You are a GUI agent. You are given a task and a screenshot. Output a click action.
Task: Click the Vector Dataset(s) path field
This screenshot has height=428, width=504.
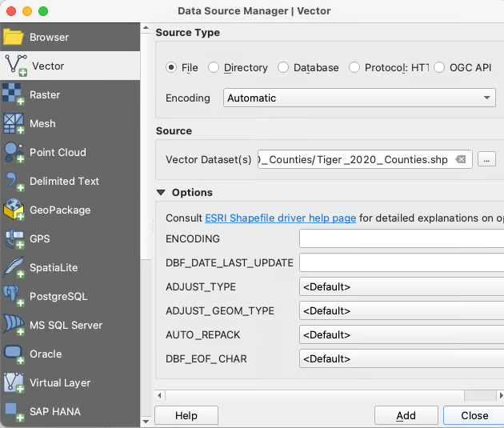[x=365, y=159]
